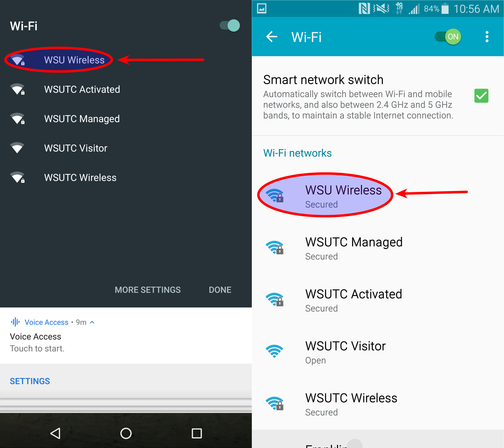The image size is (504, 448).
Task: Collapse the Voice Access notification chevron
Action: (x=92, y=322)
